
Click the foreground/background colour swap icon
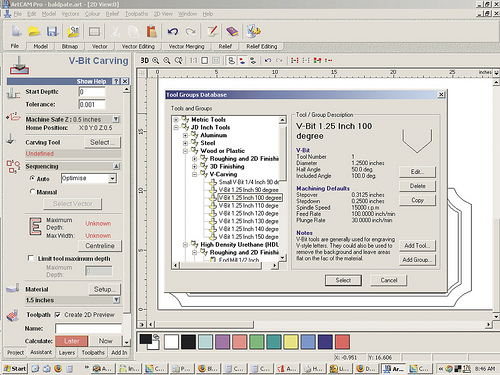(x=156, y=337)
